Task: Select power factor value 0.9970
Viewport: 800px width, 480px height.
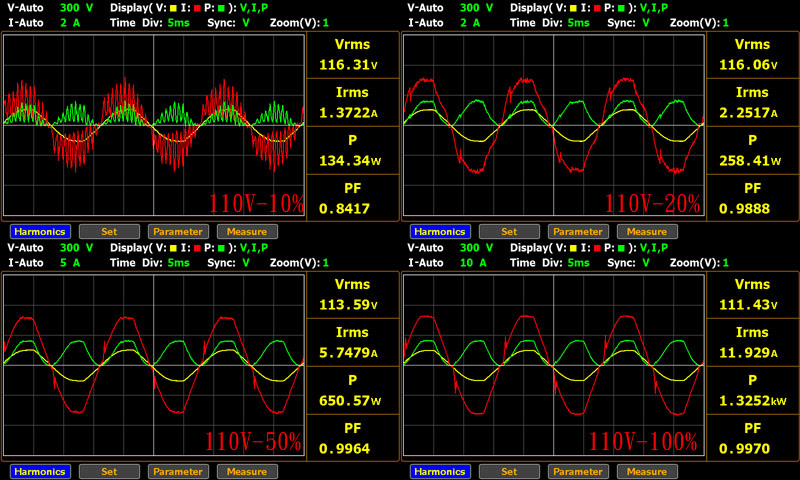Action: pos(744,448)
